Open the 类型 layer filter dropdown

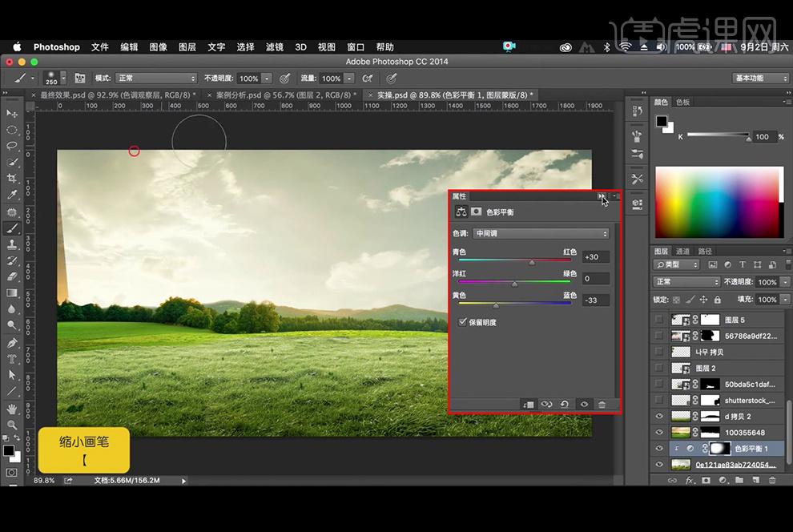click(x=676, y=264)
